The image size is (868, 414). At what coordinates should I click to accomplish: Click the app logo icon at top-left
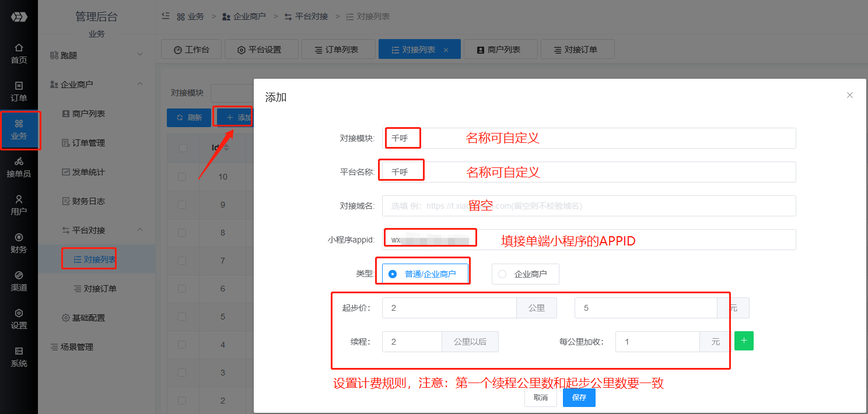click(x=19, y=17)
